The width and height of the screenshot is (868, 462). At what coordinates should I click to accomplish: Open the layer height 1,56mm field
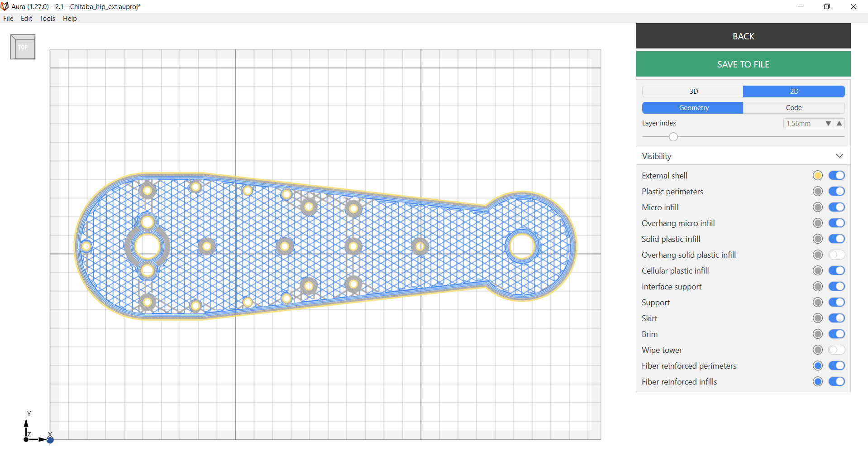pyautogui.click(x=803, y=124)
